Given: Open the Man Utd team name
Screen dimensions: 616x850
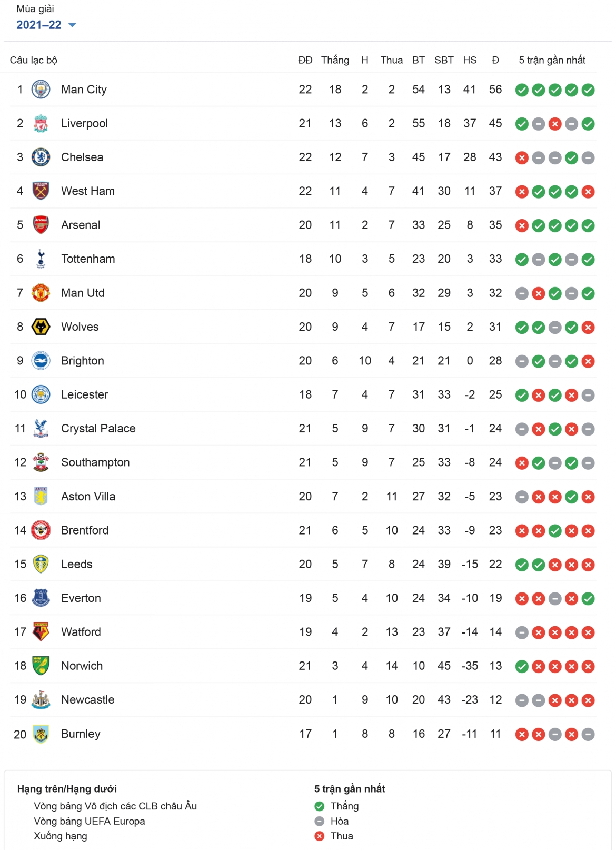Looking at the screenshot, I should click(x=83, y=293).
